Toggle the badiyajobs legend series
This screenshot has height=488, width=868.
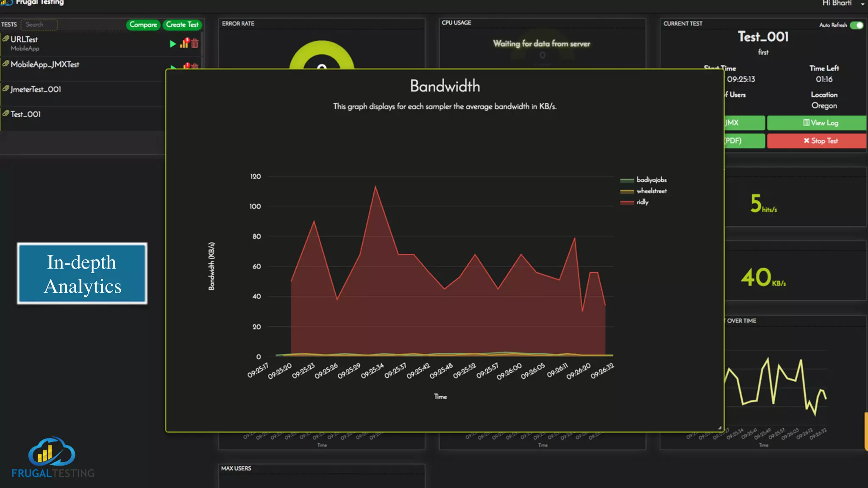point(651,180)
